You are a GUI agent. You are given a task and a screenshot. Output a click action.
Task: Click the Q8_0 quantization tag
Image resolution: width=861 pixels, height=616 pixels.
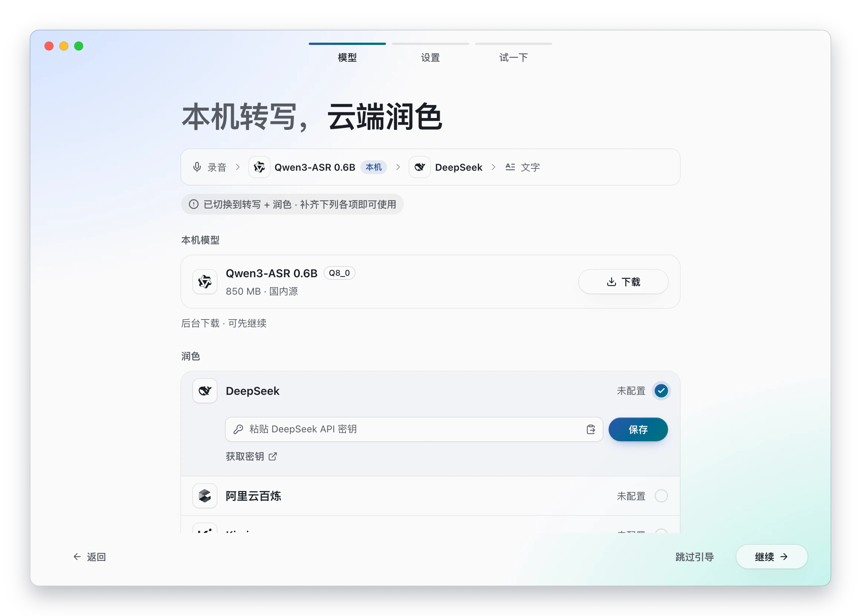339,273
